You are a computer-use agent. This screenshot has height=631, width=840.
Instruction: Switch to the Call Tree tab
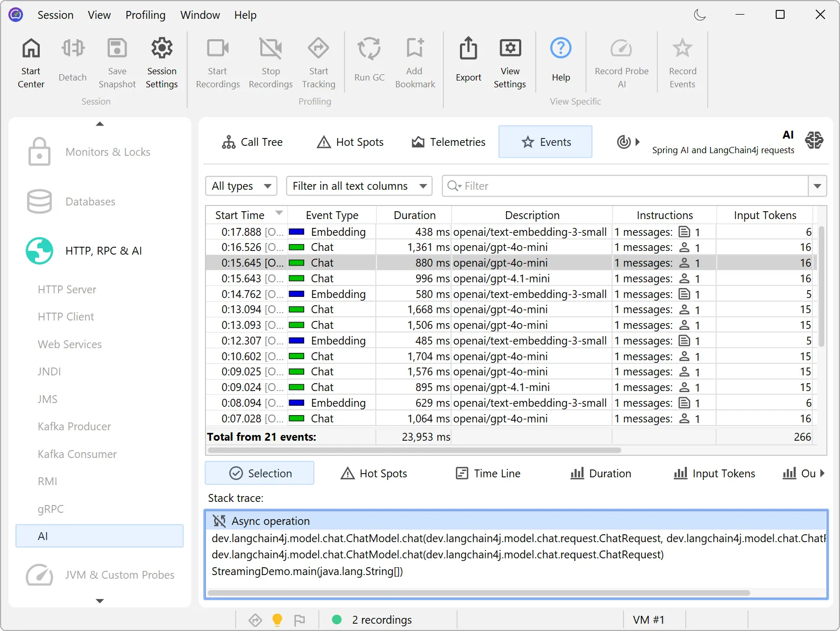[252, 142]
